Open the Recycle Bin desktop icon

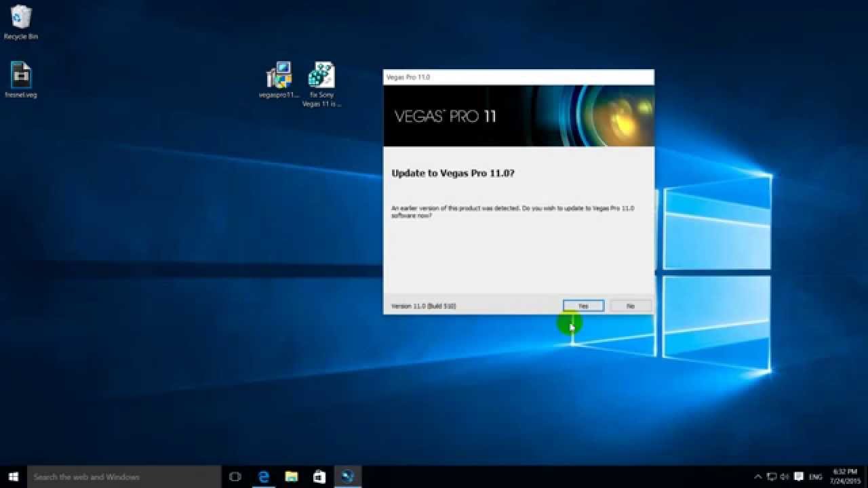tap(21, 22)
